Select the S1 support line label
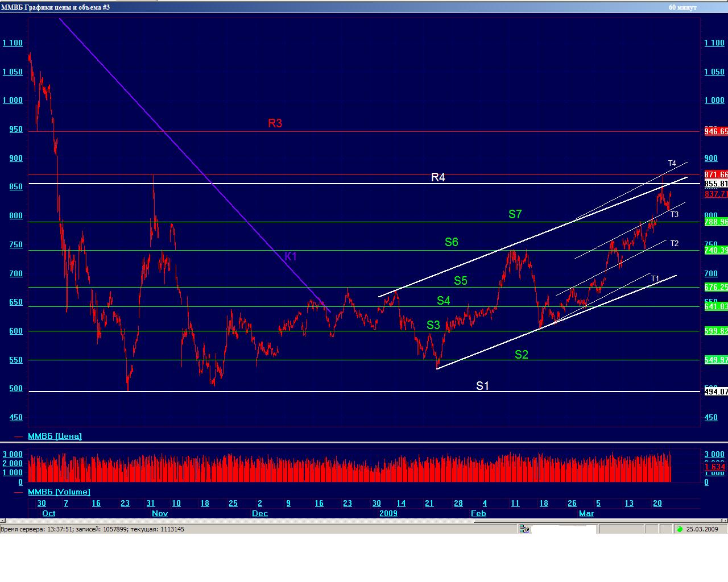 coord(482,386)
